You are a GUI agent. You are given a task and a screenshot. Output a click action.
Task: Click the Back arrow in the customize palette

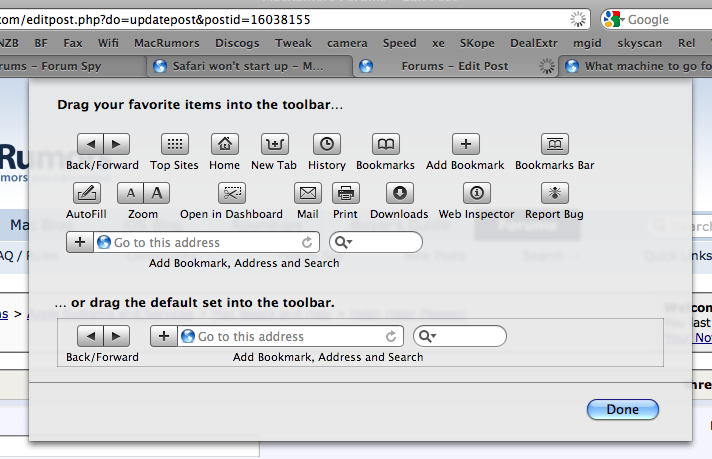pyautogui.click(x=90, y=144)
